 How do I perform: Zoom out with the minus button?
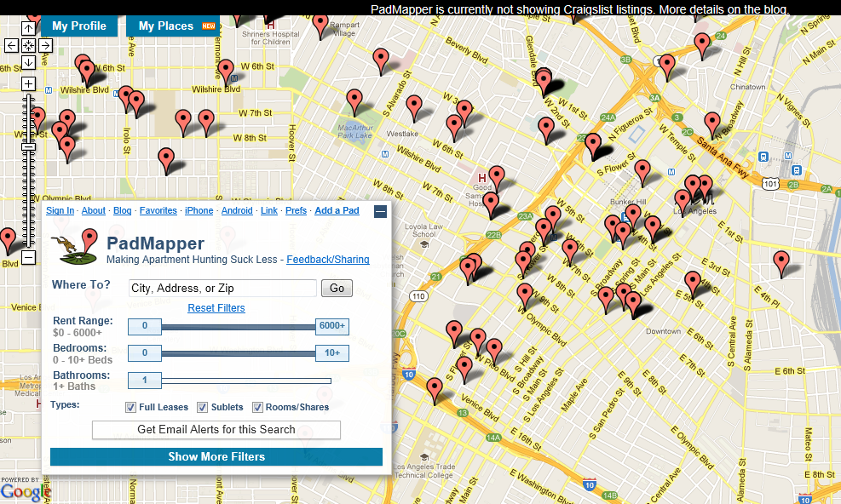(x=28, y=257)
